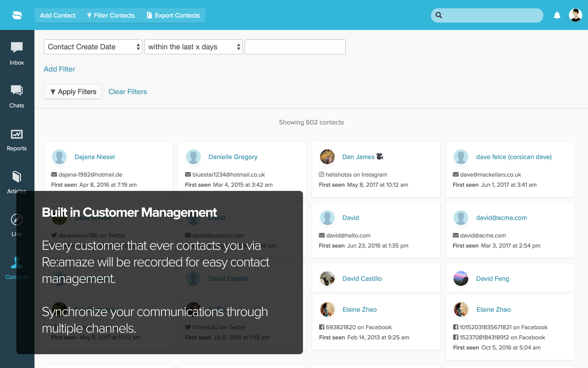Click Add Contact in toolbar
Image resolution: width=588 pixels, height=368 pixels.
58,15
